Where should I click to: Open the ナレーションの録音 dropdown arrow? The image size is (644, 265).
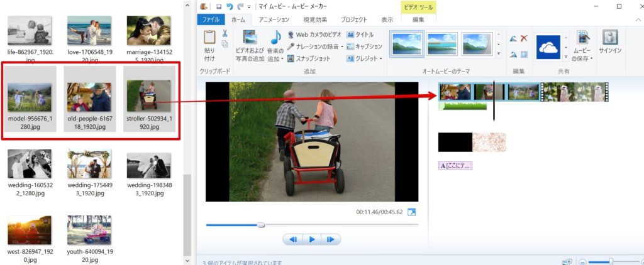click(341, 46)
